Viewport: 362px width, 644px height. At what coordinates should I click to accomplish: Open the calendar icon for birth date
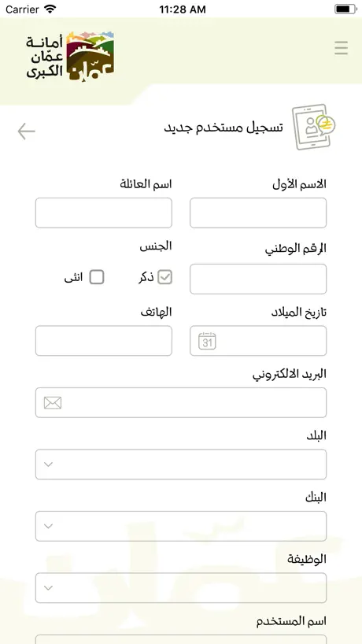[x=207, y=341]
